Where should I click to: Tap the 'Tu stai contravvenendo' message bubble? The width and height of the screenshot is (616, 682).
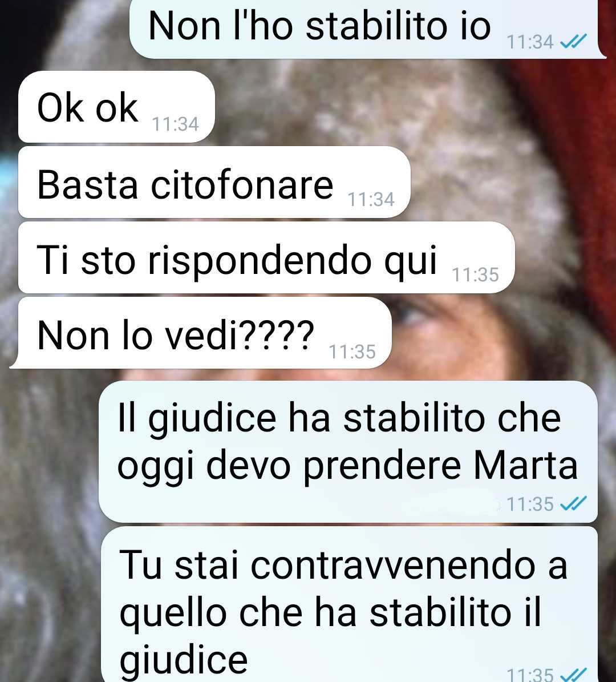tap(349, 604)
